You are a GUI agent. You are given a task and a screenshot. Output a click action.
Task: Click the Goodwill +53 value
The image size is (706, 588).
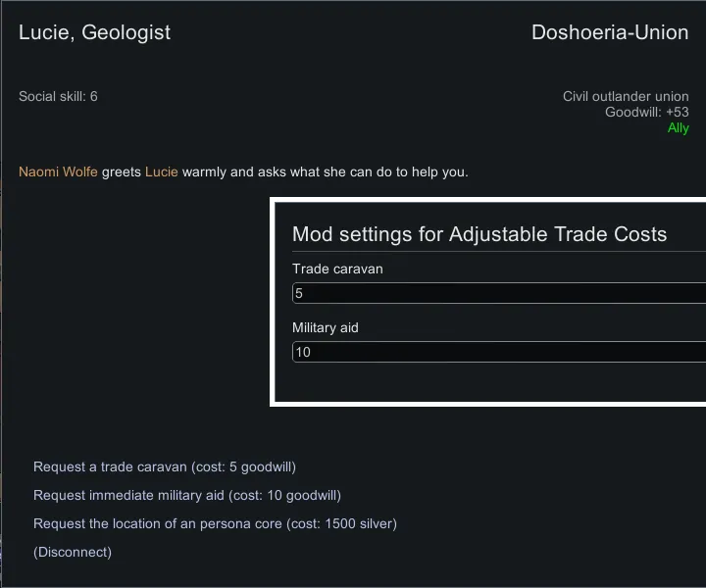point(646,112)
